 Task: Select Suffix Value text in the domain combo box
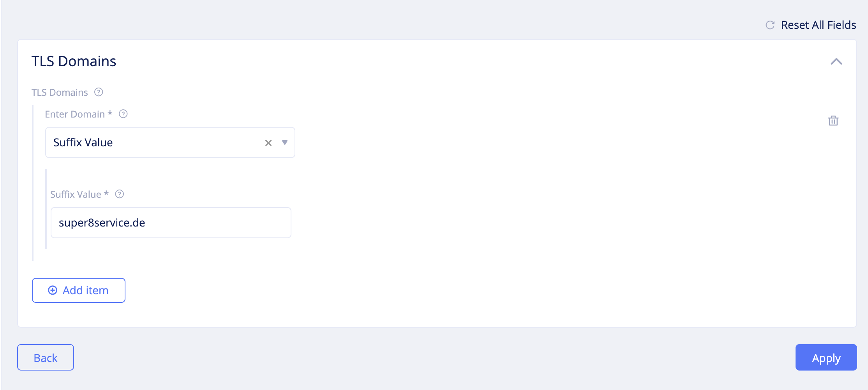pos(83,142)
